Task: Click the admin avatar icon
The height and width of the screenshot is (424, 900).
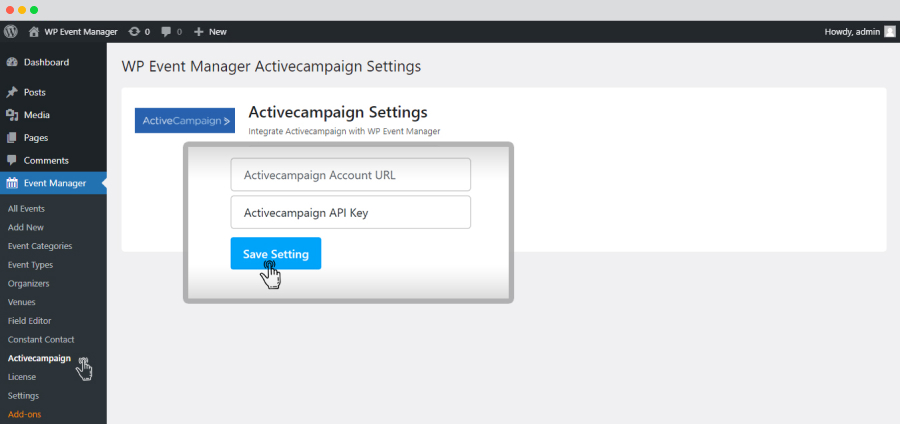Action: 889,32
